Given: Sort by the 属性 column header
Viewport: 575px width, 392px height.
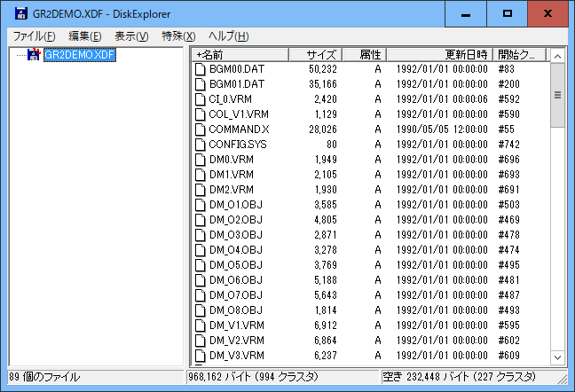Looking at the screenshot, I should 365,55.
